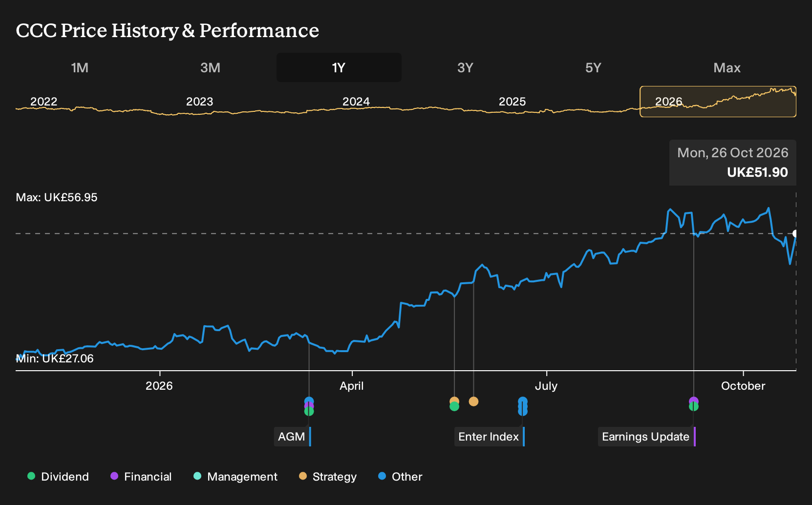
Task: Click the UK£51.90 price tooltip value
Action: coord(757,172)
